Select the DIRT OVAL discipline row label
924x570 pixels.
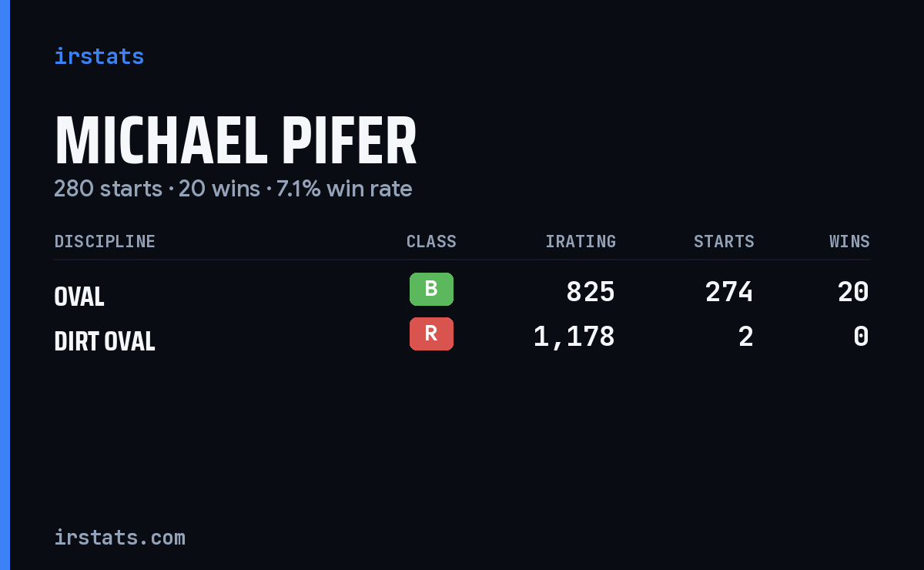click(x=105, y=340)
